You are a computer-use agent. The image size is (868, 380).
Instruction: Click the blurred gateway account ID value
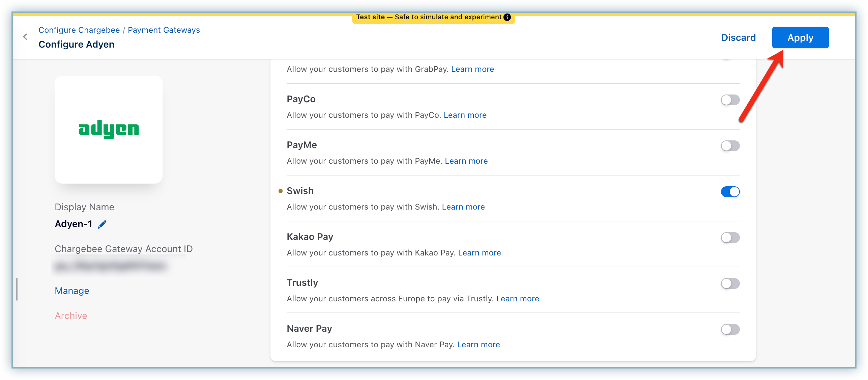111,266
